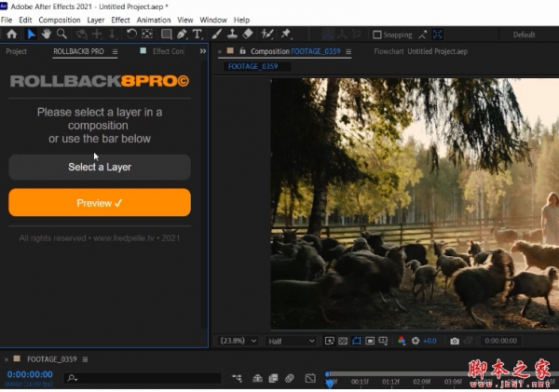Screen dimensions: 559x392
Task: Select the Orbit camera tool
Action: 82,34
